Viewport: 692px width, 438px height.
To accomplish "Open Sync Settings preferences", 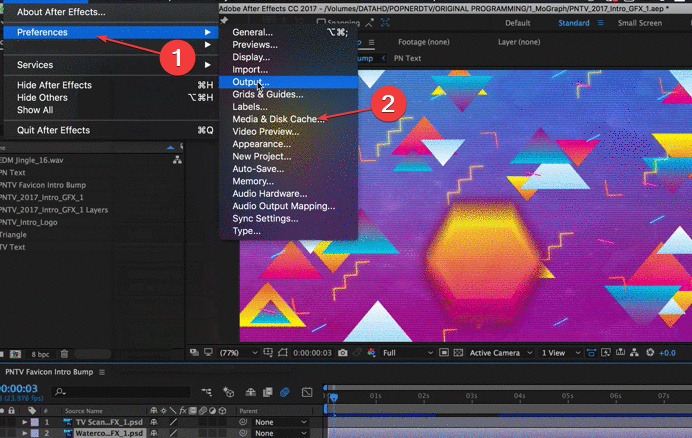I will (288, 218).
